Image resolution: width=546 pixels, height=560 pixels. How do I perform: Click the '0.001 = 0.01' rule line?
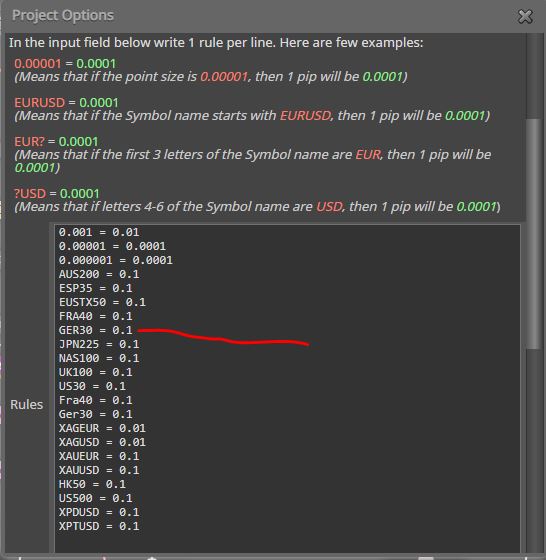(99, 232)
